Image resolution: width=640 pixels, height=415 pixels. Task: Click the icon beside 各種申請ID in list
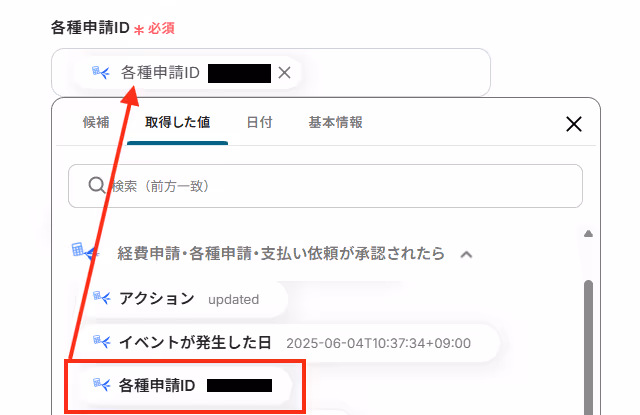click(102, 384)
